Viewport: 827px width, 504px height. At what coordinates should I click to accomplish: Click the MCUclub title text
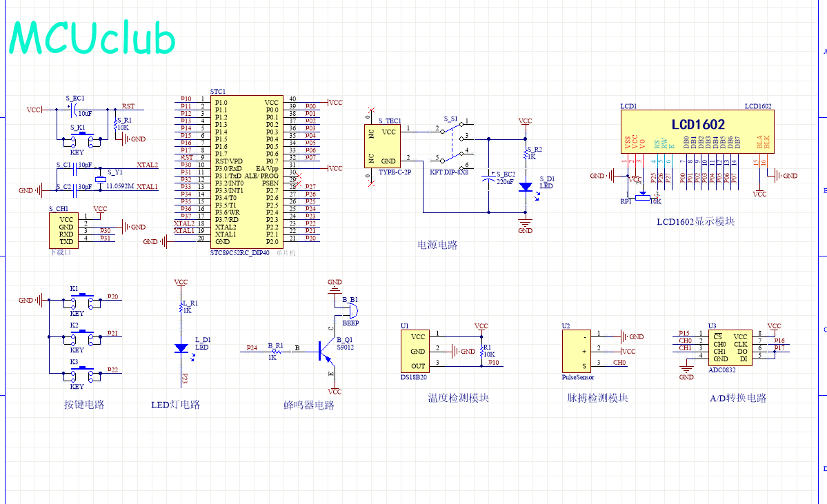tap(92, 38)
